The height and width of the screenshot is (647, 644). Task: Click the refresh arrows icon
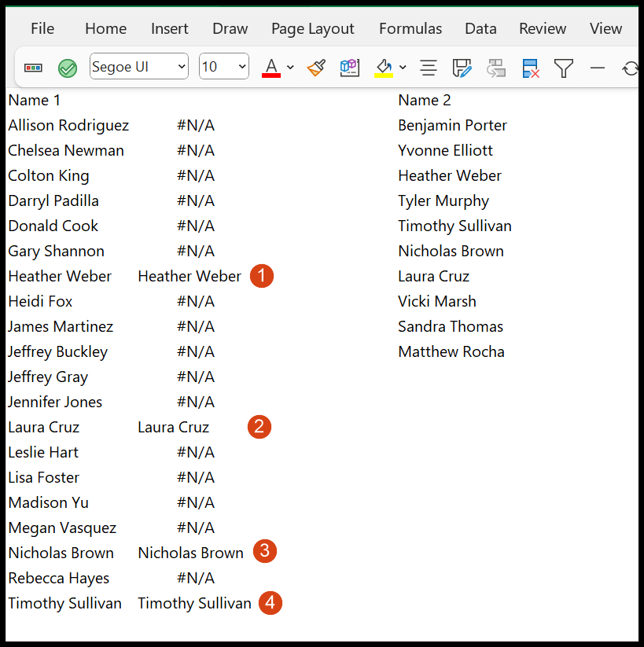630,68
